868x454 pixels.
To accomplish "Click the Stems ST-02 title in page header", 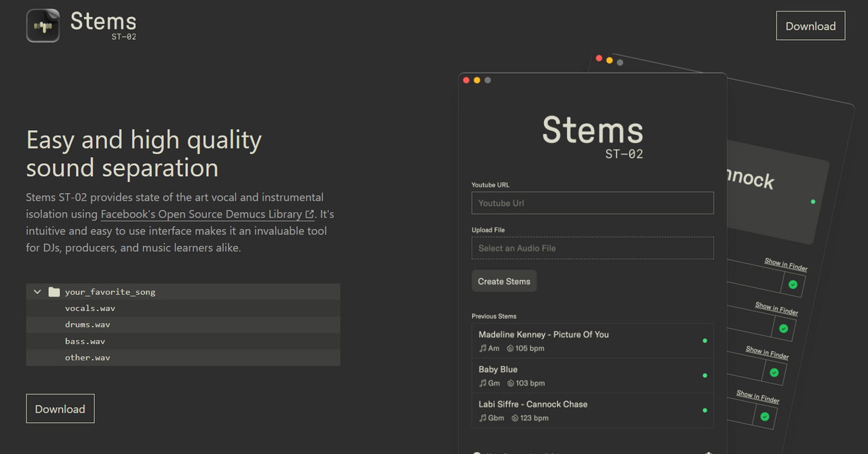I will click(103, 25).
